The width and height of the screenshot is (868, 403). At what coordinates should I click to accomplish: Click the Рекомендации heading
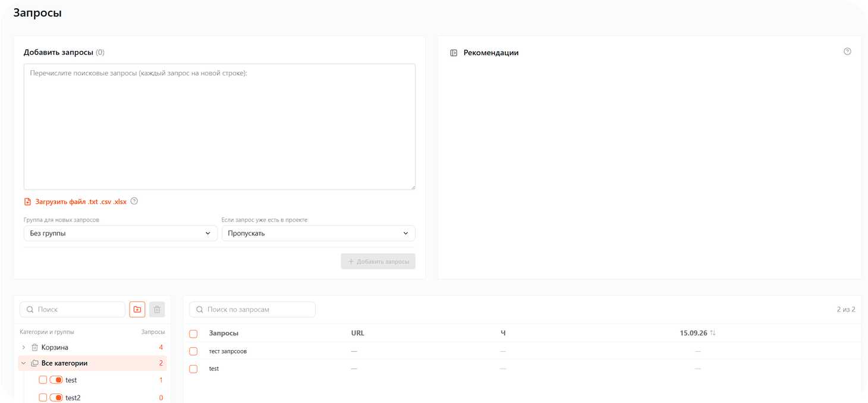pos(491,53)
